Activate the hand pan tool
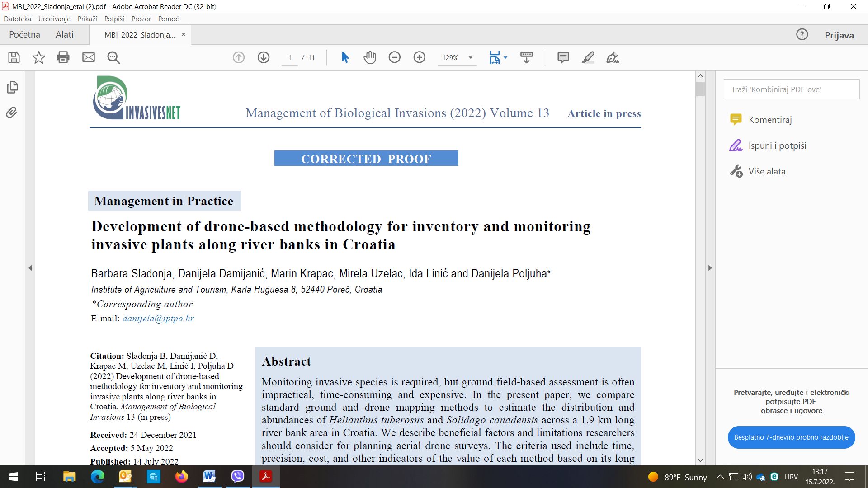Image resolution: width=868 pixels, height=488 pixels. [370, 57]
